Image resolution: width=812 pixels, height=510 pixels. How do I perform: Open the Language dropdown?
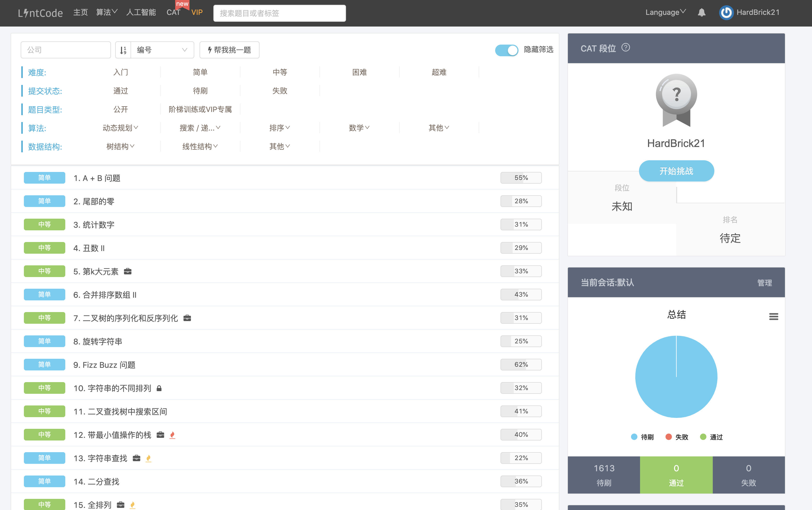(x=665, y=12)
